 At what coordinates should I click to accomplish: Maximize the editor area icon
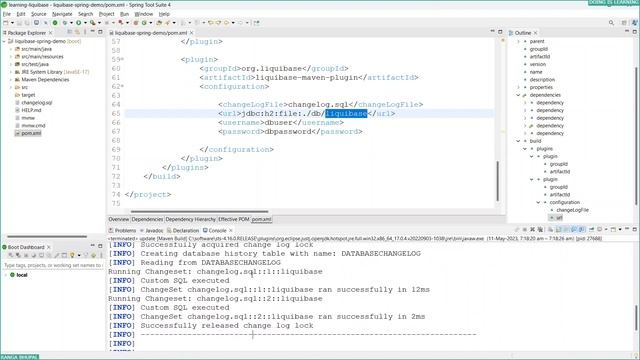500,32
